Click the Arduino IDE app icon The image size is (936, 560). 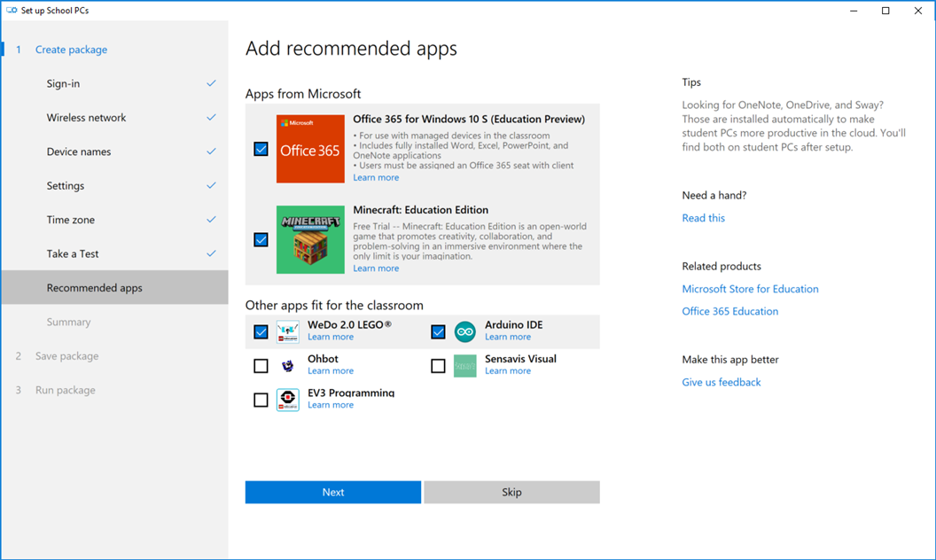coord(464,331)
